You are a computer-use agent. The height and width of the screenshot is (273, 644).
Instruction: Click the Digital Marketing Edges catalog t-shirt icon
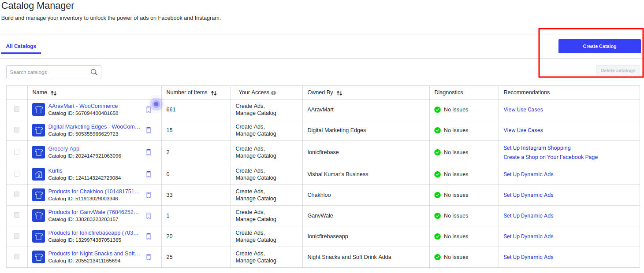39,130
